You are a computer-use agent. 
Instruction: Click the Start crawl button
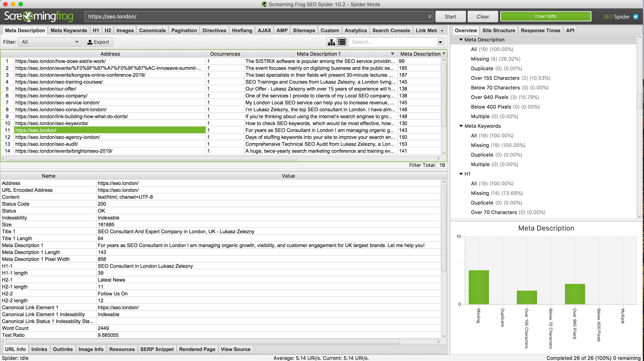click(451, 16)
